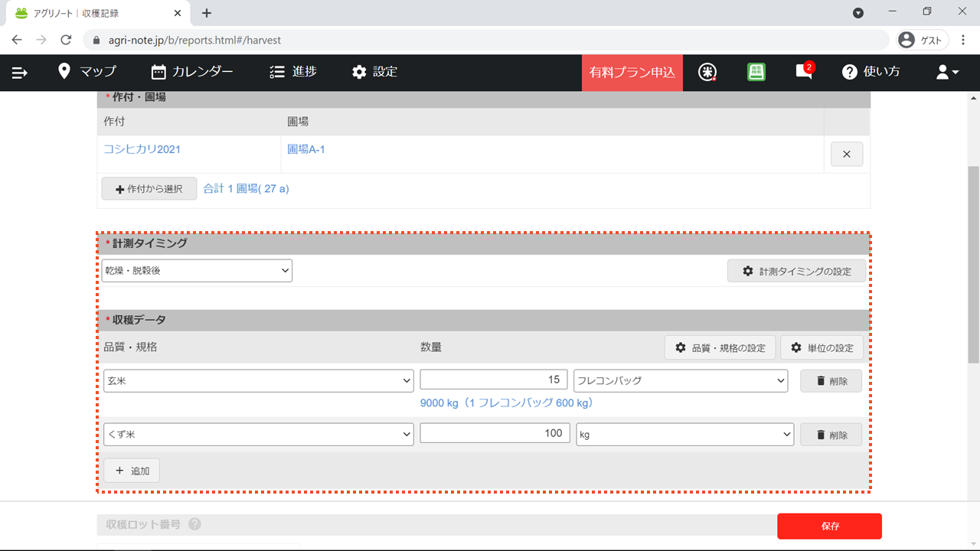This screenshot has height=551, width=980.
Task: Open the フレコンバッグ unit dropdown
Action: click(680, 380)
